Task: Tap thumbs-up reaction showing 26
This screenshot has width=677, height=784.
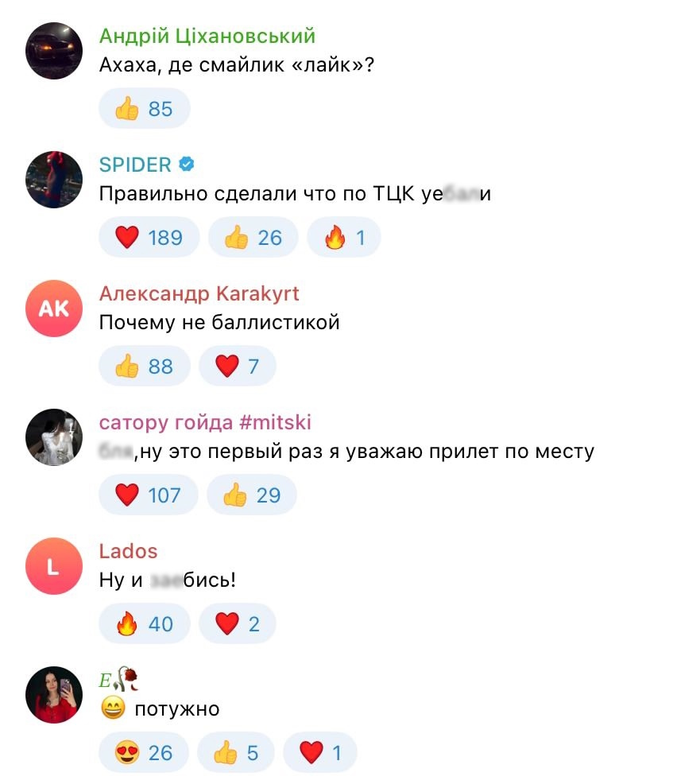Action: pos(253,237)
